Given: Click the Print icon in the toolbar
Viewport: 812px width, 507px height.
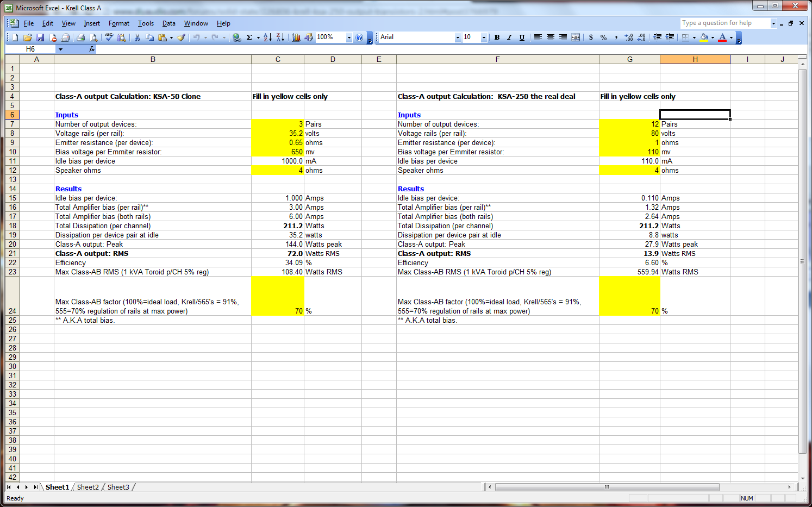Looking at the screenshot, I should [x=80, y=37].
